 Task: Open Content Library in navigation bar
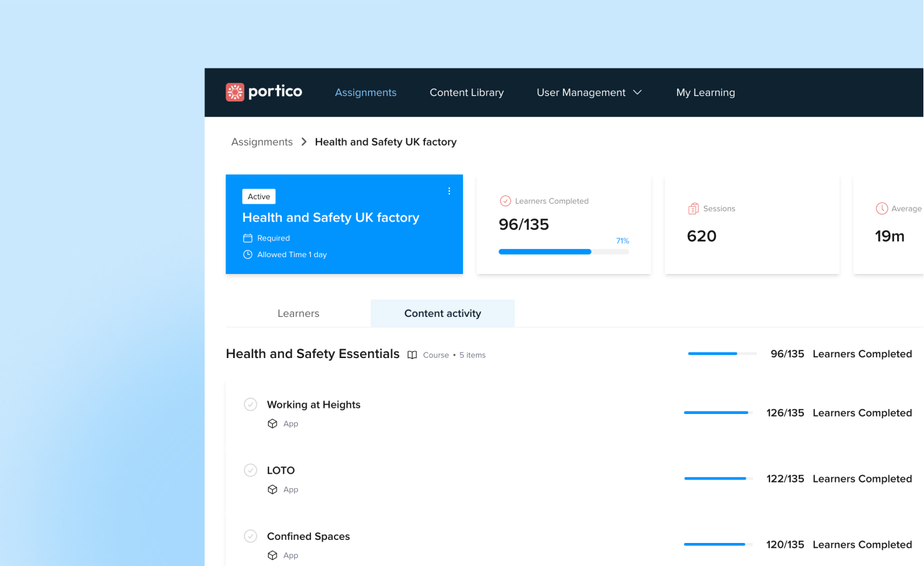tap(466, 92)
